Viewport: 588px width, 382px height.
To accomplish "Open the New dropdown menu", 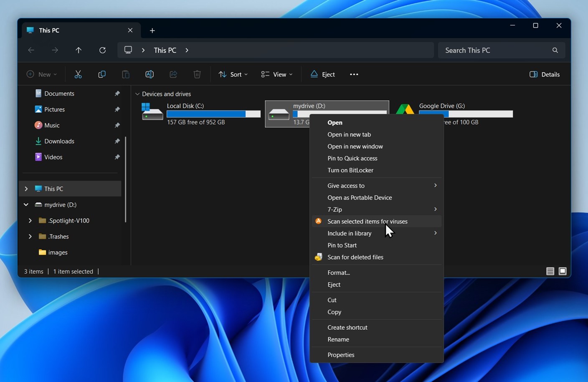I will [42, 74].
